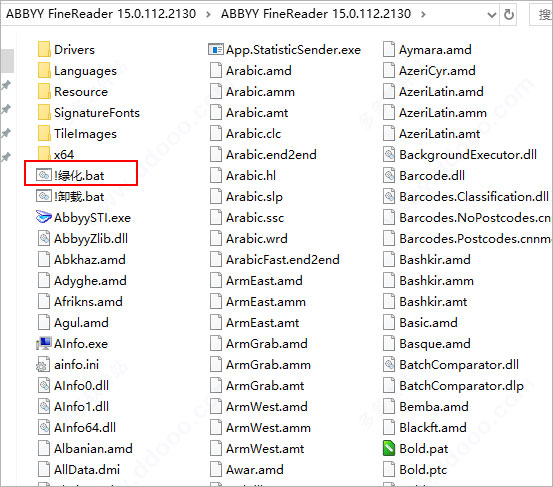Click the second ABBYY FineReader 15.0.112.2130 breadcrumb
This screenshot has height=487, width=553.
click(316, 14)
